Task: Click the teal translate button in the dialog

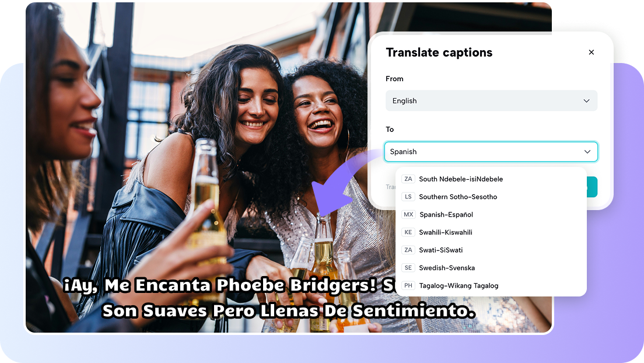Action: click(x=592, y=187)
